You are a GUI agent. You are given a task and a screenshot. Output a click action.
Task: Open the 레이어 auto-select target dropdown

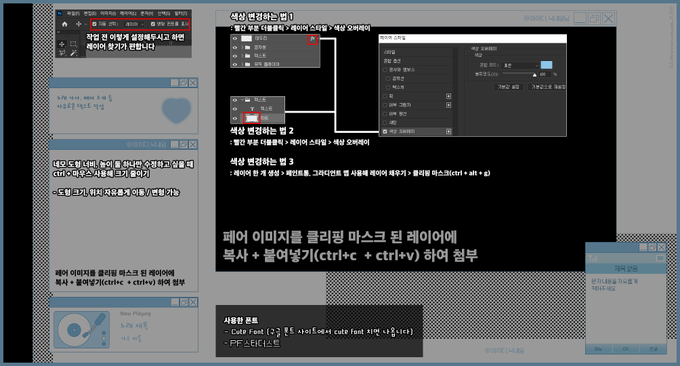[x=134, y=24]
